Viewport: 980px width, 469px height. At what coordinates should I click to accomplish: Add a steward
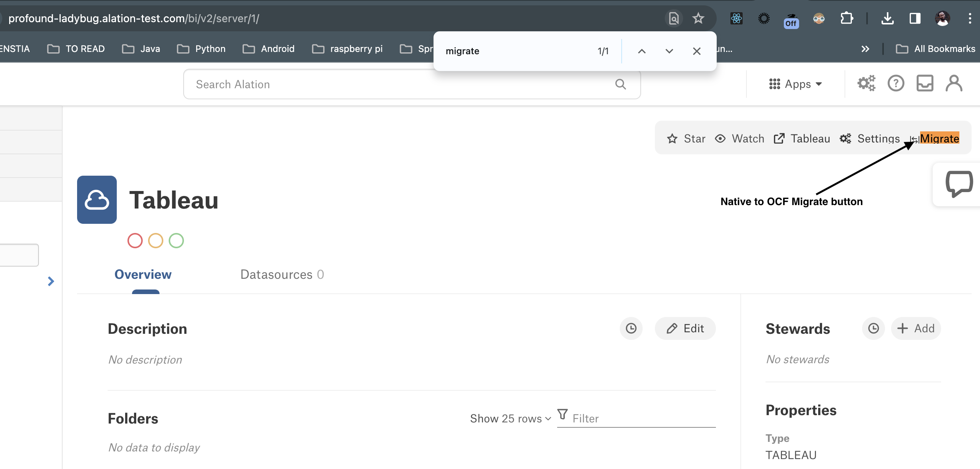point(916,328)
